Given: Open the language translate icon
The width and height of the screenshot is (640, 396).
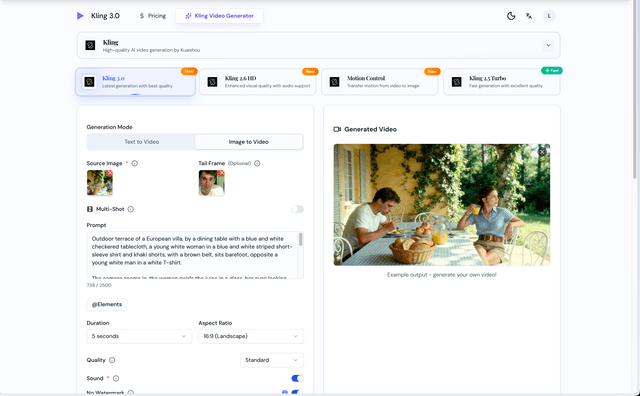Looking at the screenshot, I should pyautogui.click(x=529, y=16).
